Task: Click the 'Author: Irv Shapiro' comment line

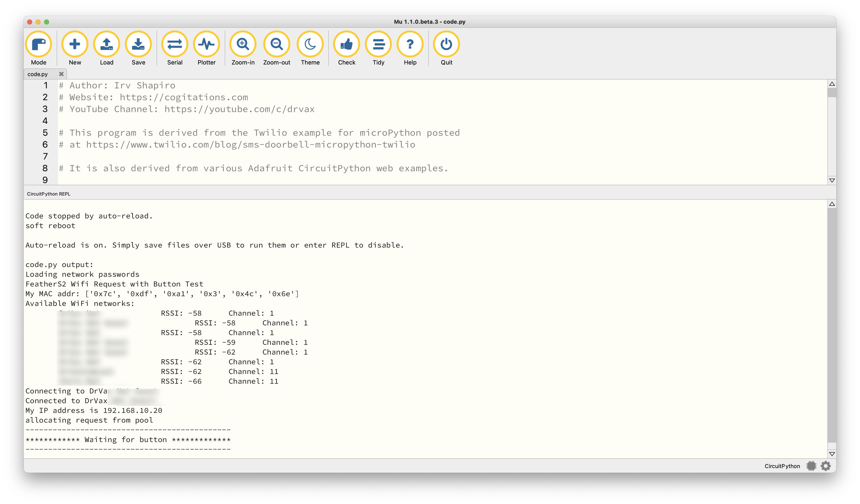Action: click(x=117, y=85)
